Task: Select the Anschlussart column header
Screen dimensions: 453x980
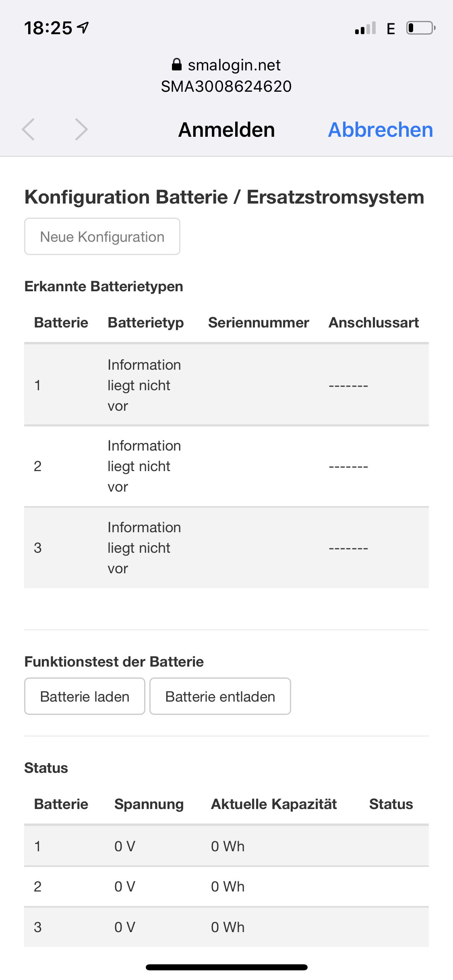Action: [x=374, y=323]
